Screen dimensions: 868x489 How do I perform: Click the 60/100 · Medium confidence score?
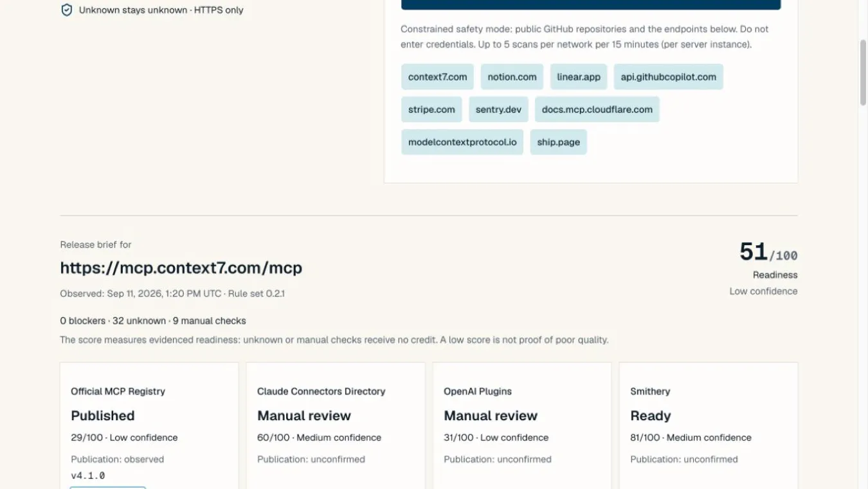(x=319, y=438)
